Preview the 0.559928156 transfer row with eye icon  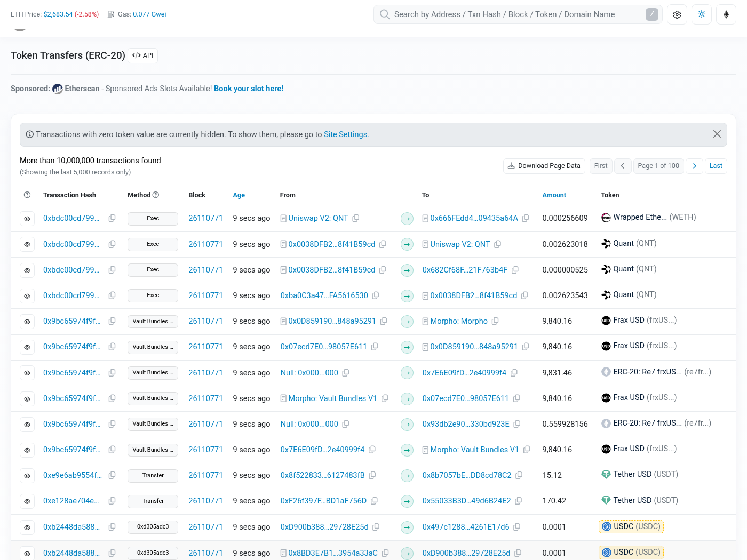[x=27, y=425]
